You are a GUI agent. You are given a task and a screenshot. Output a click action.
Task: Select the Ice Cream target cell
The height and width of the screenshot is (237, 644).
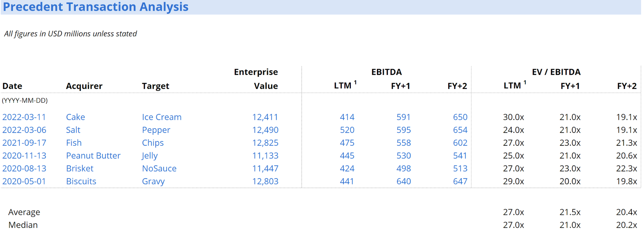click(162, 117)
